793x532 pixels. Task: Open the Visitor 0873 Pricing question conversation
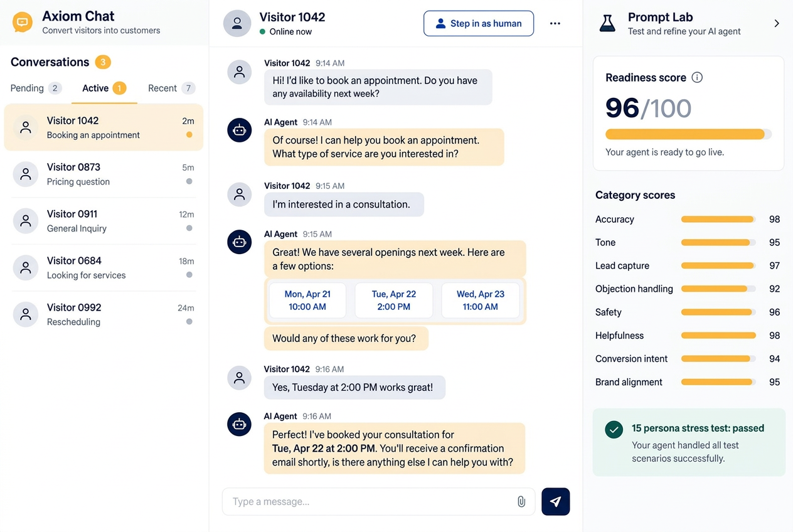[104, 174]
